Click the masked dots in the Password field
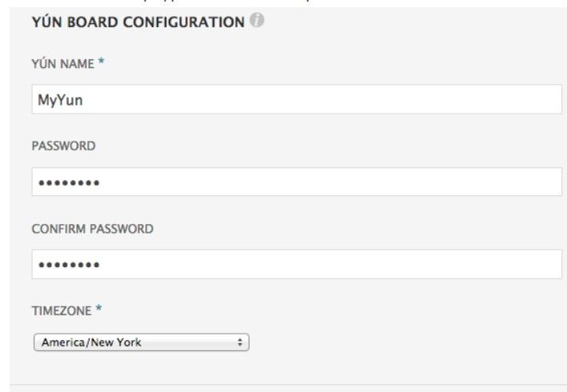 pyautogui.click(x=69, y=183)
